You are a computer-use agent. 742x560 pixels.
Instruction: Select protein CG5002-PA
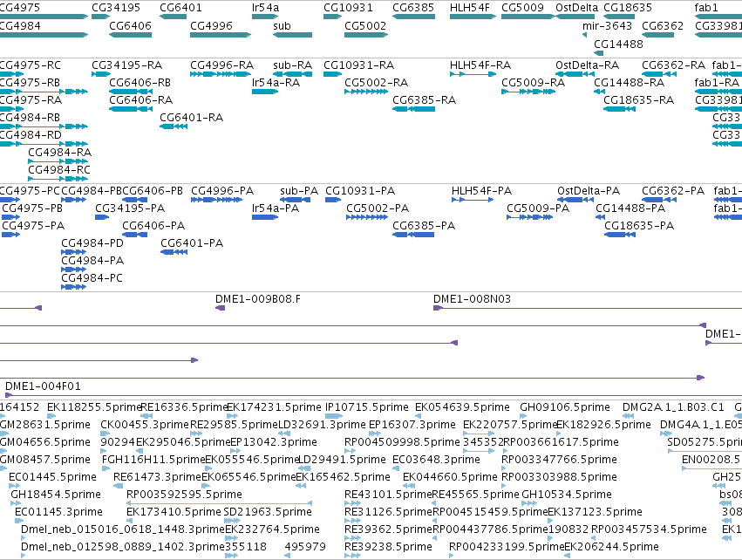pos(378,208)
